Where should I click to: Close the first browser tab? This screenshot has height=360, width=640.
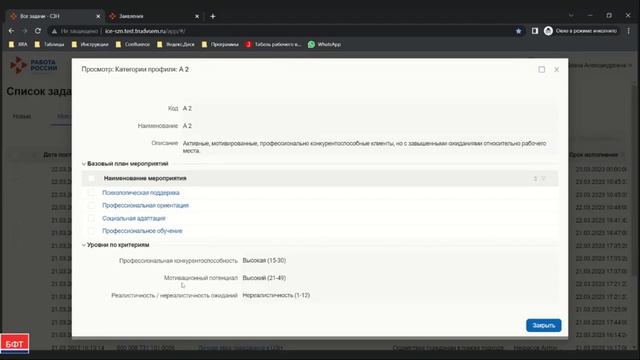[98, 16]
